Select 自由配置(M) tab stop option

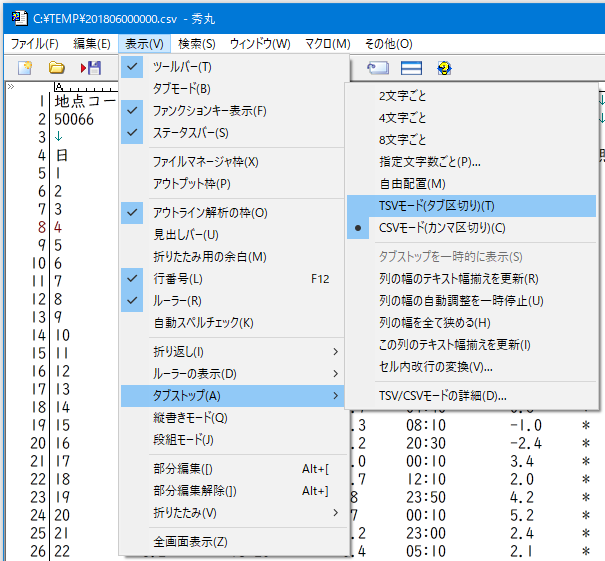tap(471, 184)
